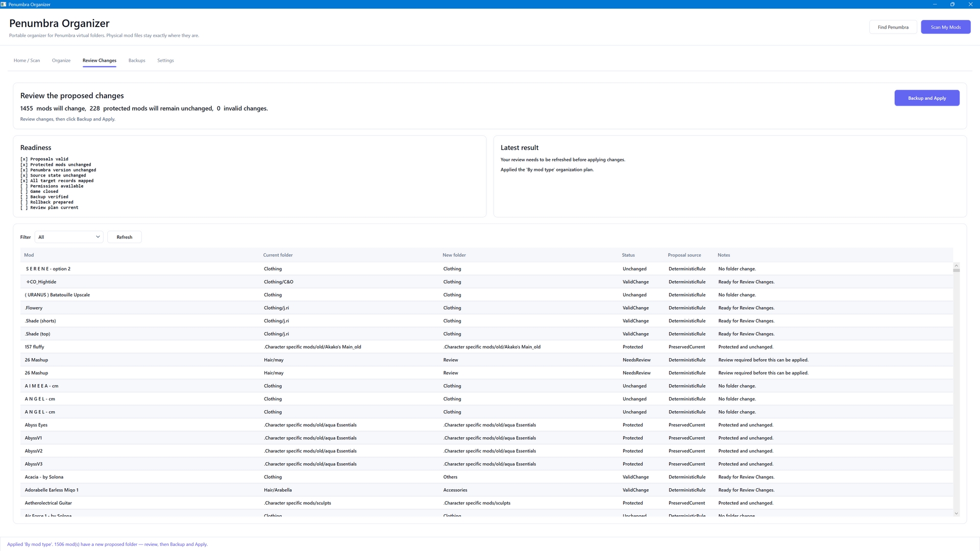Click the Mod column header

(x=29, y=255)
